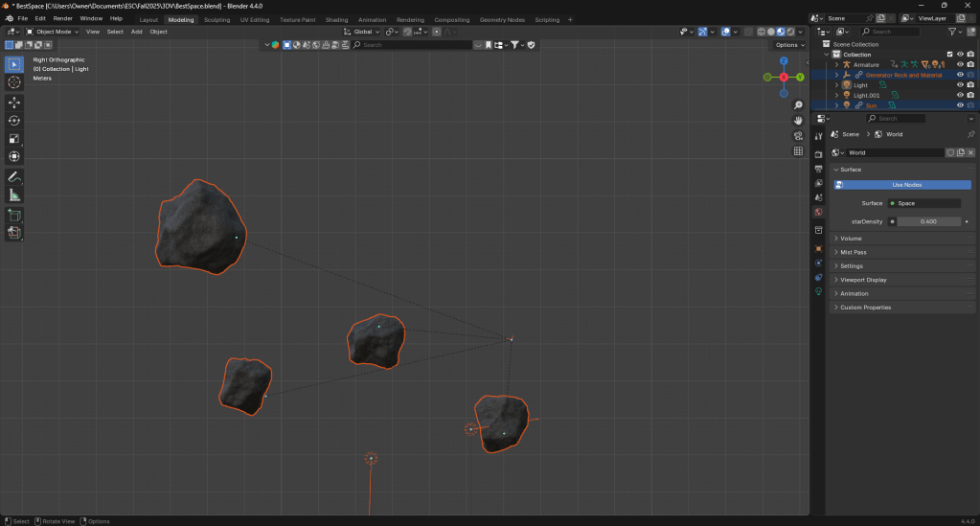
Task: Select the Annotate tool
Action: [14, 177]
